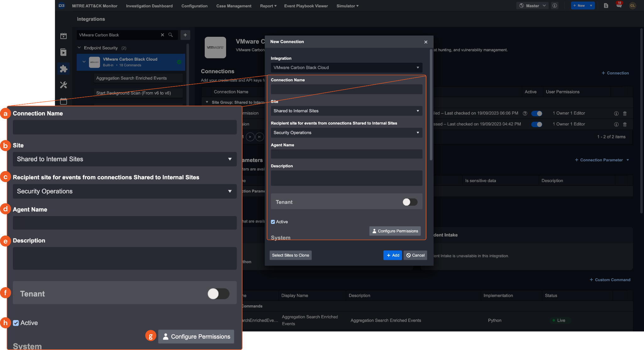The height and width of the screenshot is (350, 644).
Task: Click the sidebar icon directly above the playbook icon
Action: click(64, 36)
